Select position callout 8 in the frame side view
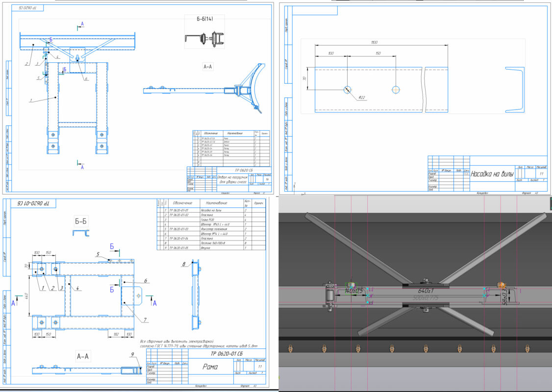 pyautogui.click(x=184, y=265)
